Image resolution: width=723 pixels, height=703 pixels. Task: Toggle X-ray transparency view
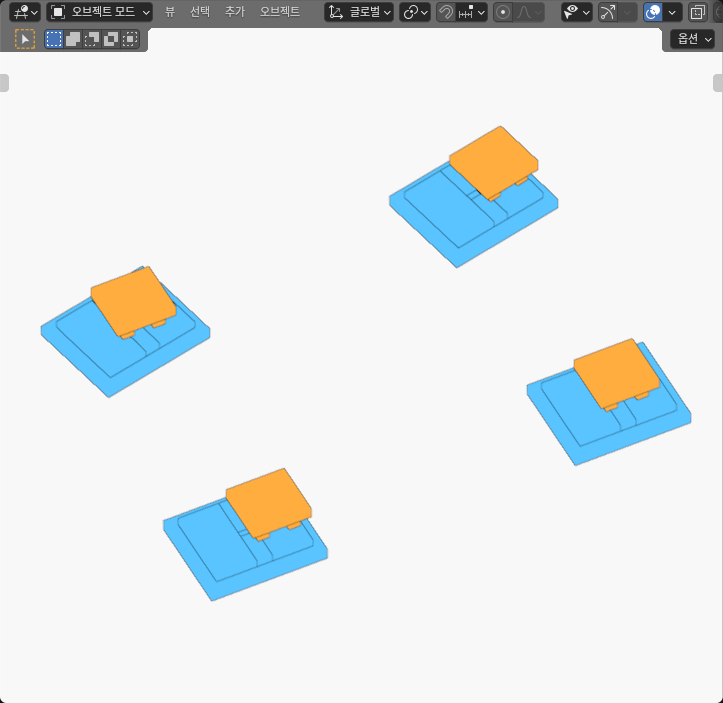(698, 12)
